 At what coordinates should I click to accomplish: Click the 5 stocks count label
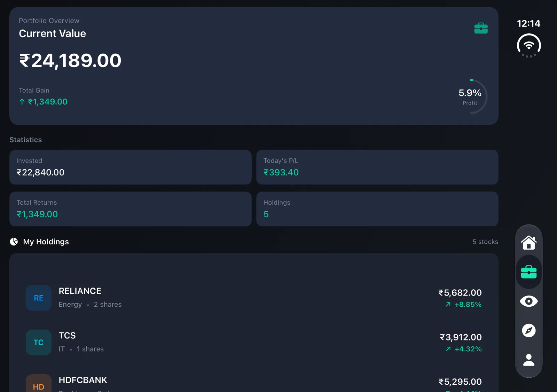point(485,242)
